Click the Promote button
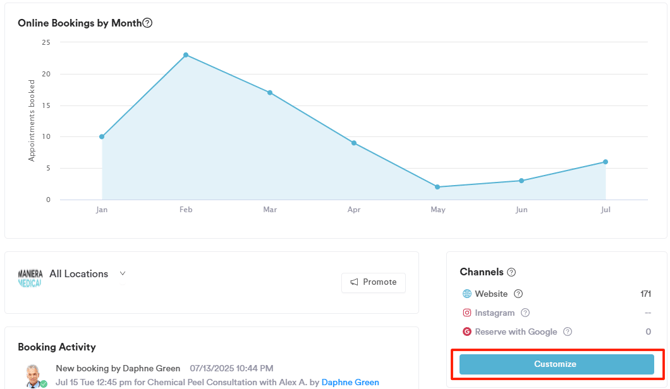 click(x=373, y=282)
